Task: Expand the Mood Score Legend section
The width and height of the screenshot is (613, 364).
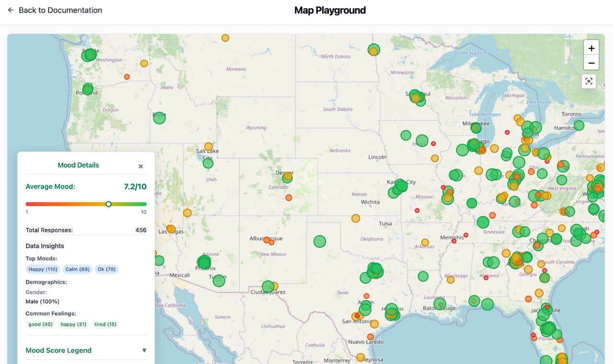Action: click(x=86, y=350)
